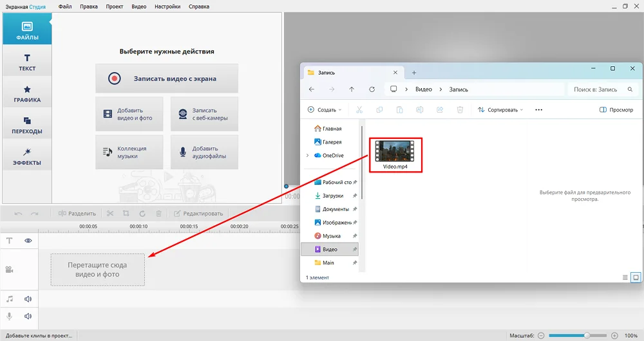The width and height of the screenshot is (644, 341).
Task: Open the Файлы sidebar section
Action: pyautogui.click(x=27, y=29)
